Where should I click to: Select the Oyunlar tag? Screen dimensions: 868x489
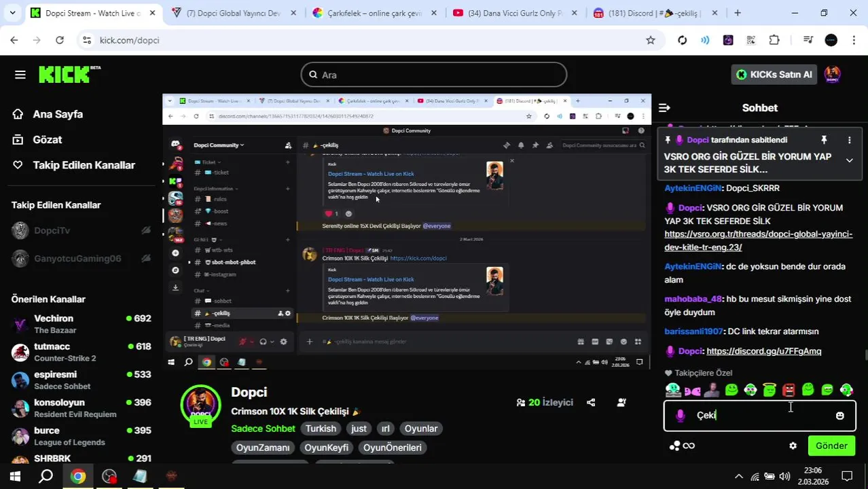(x=421, y=429)
